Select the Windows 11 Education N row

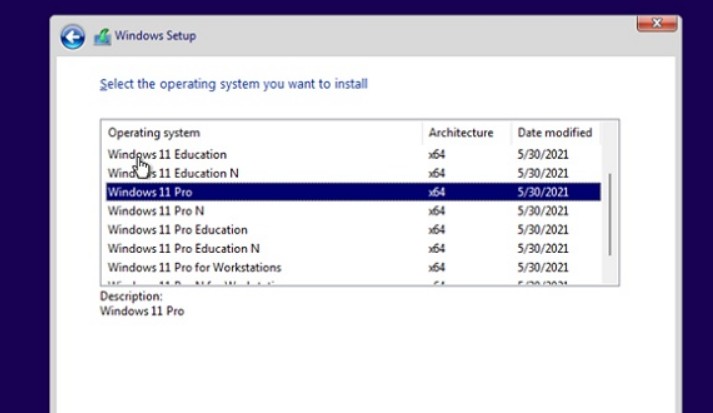pos(353,173)
